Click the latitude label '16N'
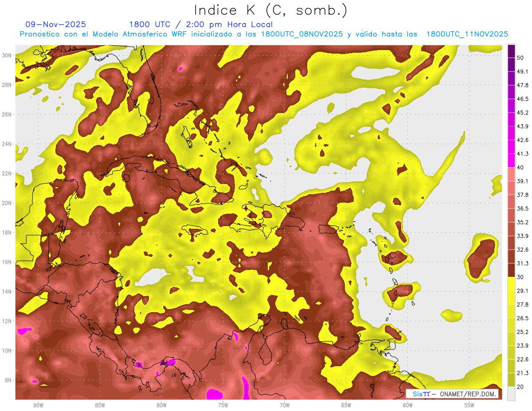Image resolution: width=532 pixels, height=411 pixels. [x=7, y=262]
